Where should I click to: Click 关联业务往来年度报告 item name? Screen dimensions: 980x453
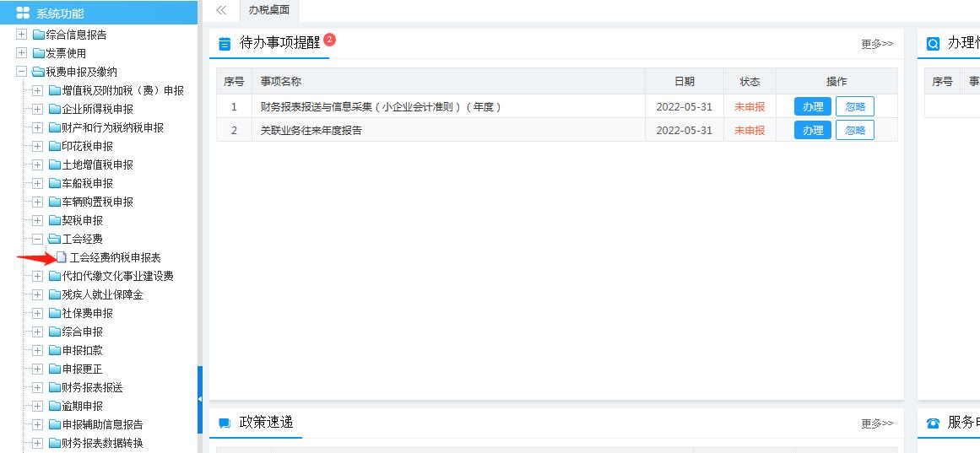[311, 131]
